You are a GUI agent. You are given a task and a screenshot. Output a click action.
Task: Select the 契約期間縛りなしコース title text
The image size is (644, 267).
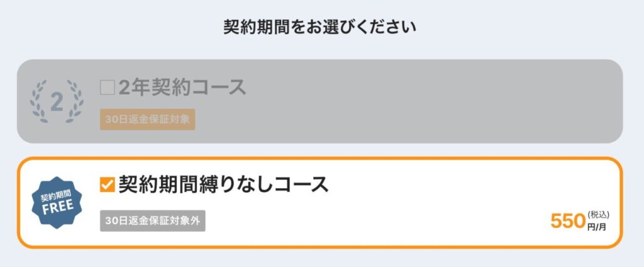click(223, 185)
